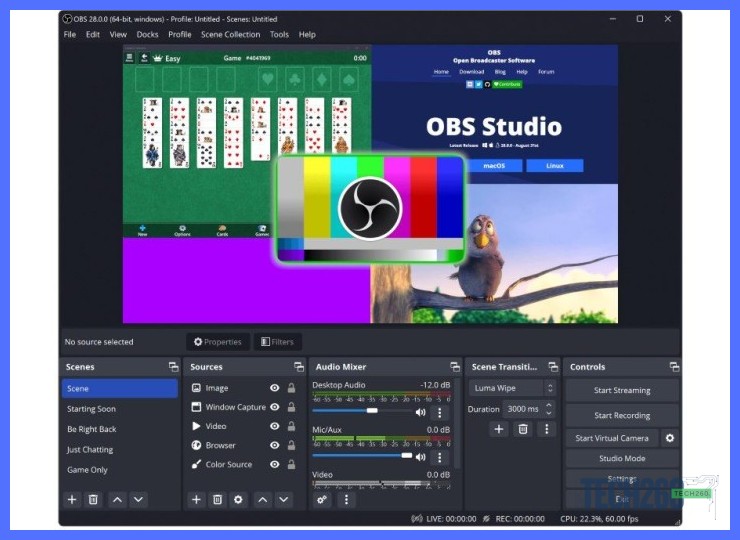Float the Controls dock
This screenshot has height=540, width=740.
coord(674,367)
